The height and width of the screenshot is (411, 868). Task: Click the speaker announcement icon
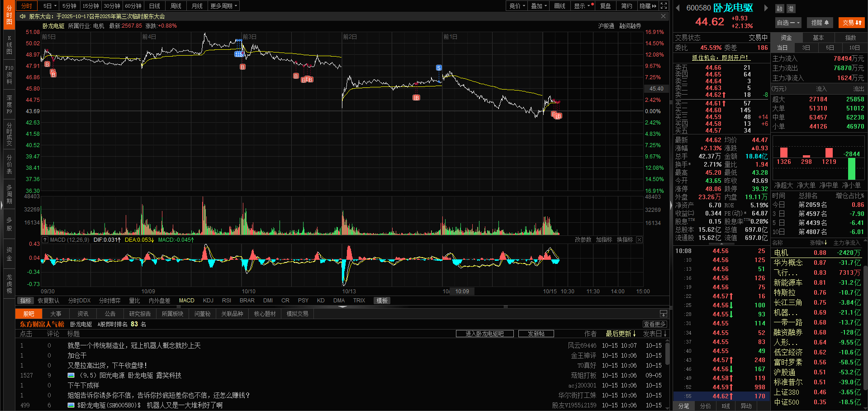click(x=23, y=16)
